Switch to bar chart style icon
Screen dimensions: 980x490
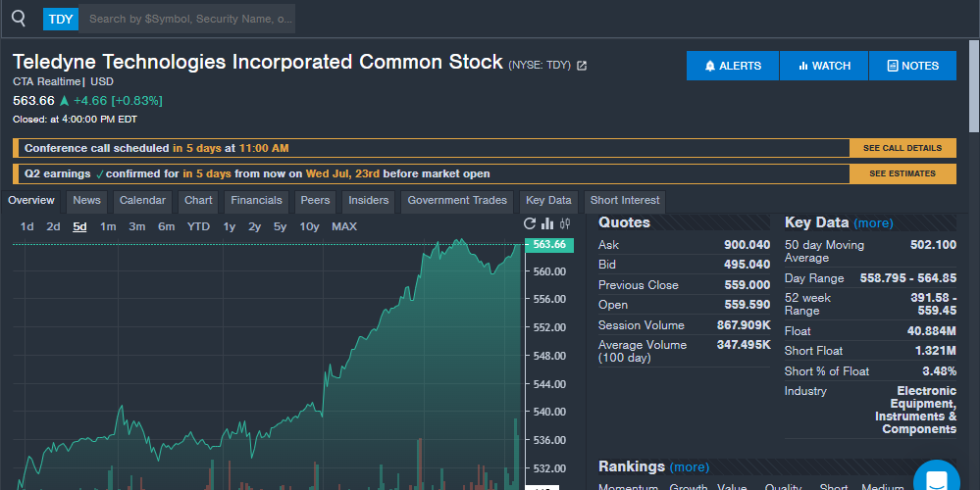click(x=547, y=223)
